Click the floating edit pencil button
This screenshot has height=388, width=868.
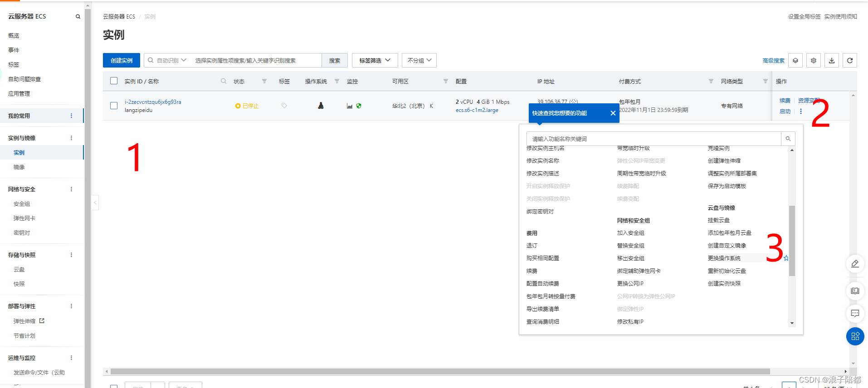[x=855, y=264]
